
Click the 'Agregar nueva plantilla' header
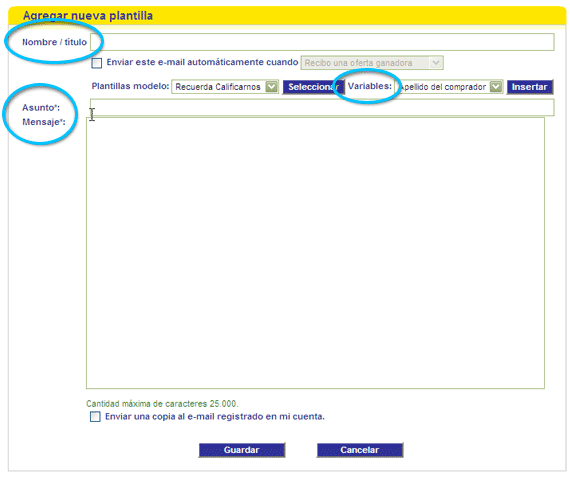(88, 16)
